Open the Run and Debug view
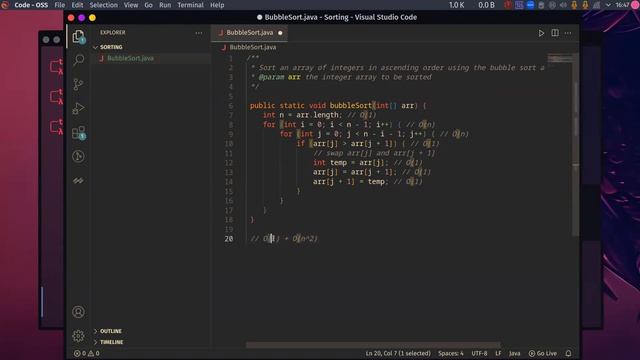Viewport: 640px width, 360px height. tap(78, 109)
